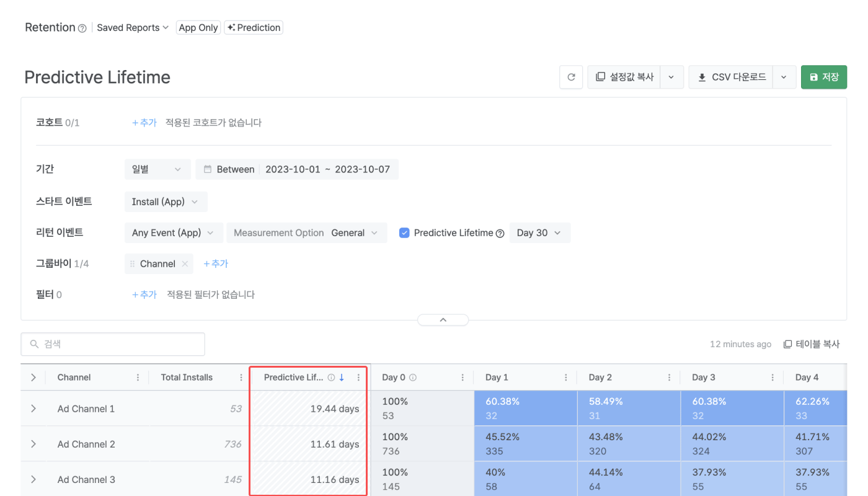Click the Ad Channel 2 total installs 736
This screenshot has height=496, width=868.
click(x=232, y=444)
